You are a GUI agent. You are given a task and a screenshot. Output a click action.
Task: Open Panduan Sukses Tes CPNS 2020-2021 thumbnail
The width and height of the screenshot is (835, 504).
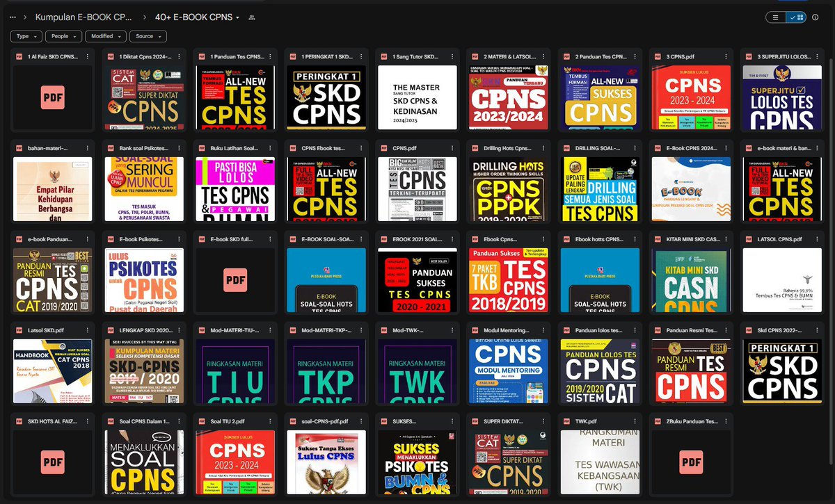(417, 279)
